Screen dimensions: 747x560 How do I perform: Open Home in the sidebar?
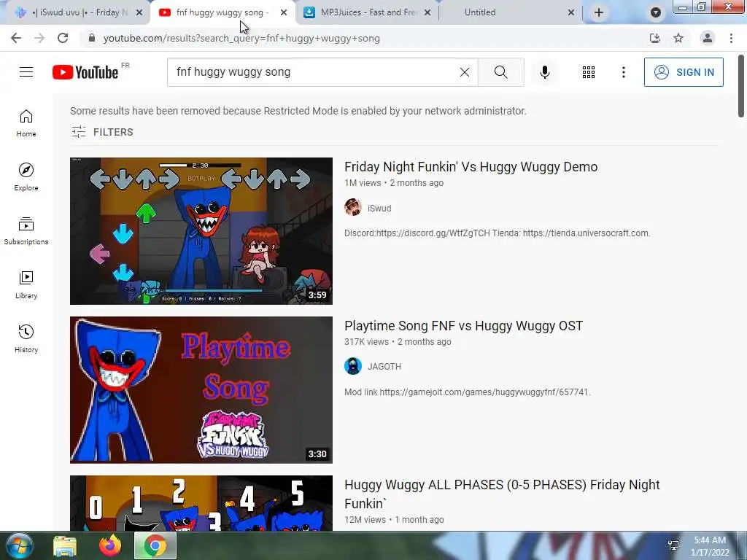26,122
